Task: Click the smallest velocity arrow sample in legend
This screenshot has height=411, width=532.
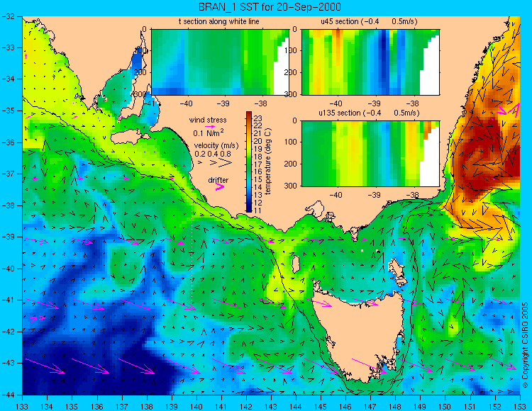Action: (200, 163)
